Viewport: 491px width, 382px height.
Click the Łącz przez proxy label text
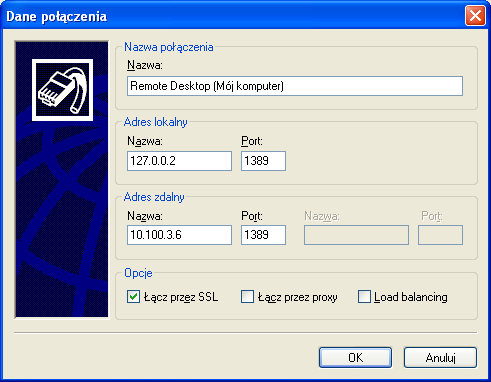pos(298,297)
